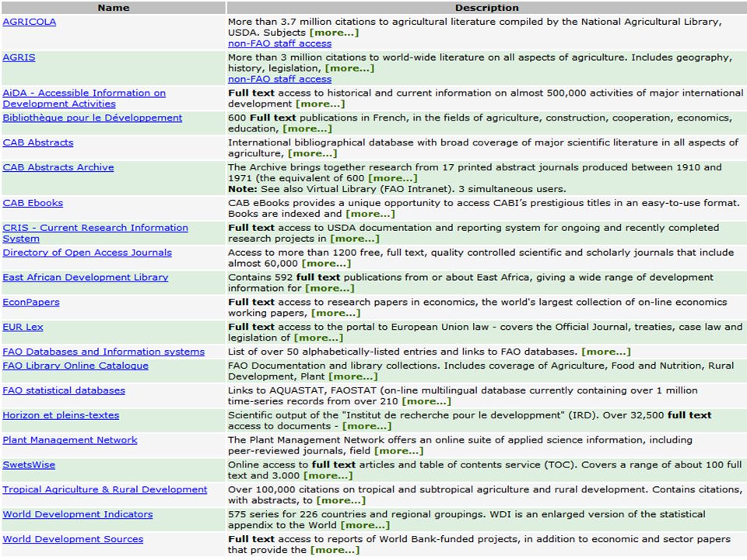Image resolution: width=747 pixels, height=560 pixels.
Task: Expand [more...] in AiDA description
Action: pos(320,103)
